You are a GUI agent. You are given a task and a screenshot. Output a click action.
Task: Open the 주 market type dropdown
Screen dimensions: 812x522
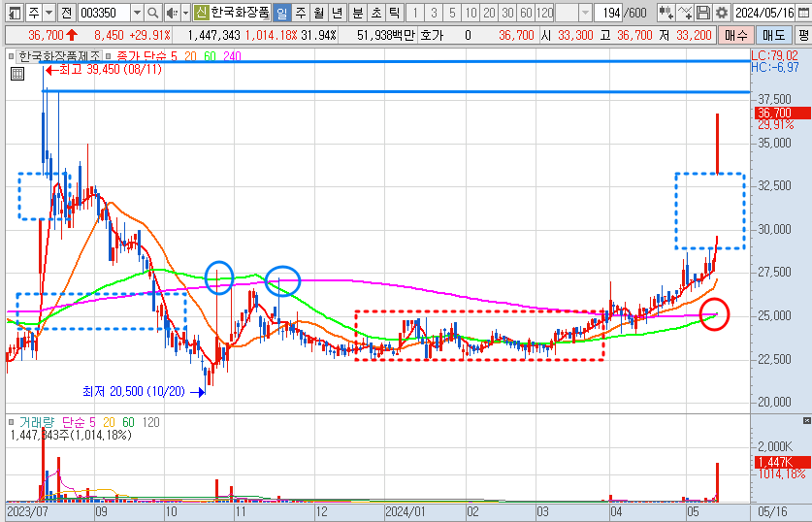pos(49,13)
